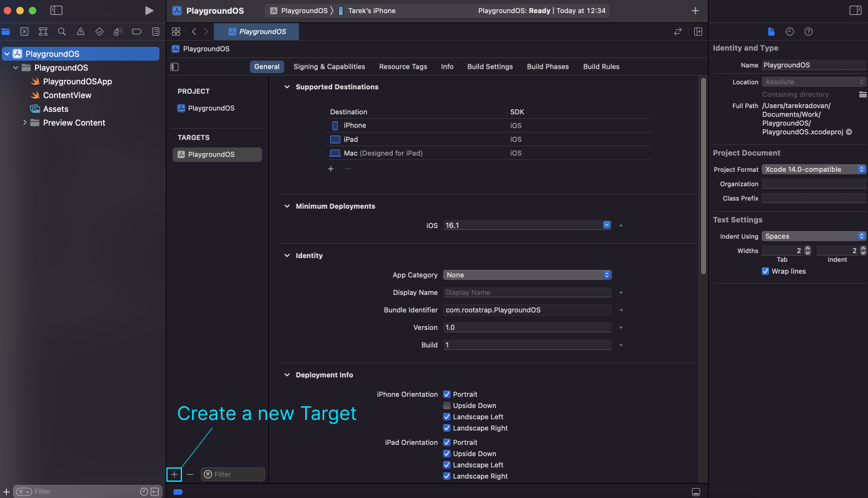Add a supported destination with plus
Viewport: 868px width, 498px height.
point(331,169)
